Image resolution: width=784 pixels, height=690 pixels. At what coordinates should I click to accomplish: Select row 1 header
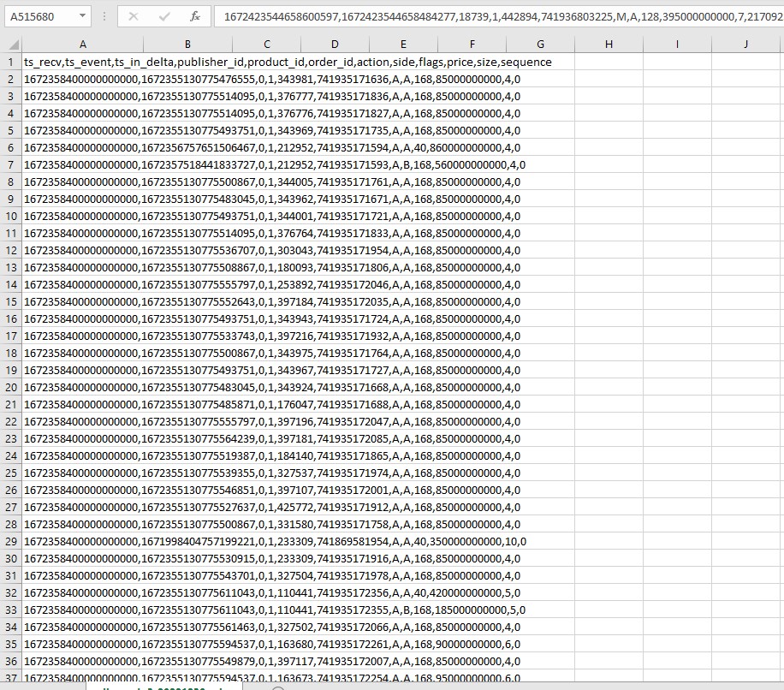point(10,62)
